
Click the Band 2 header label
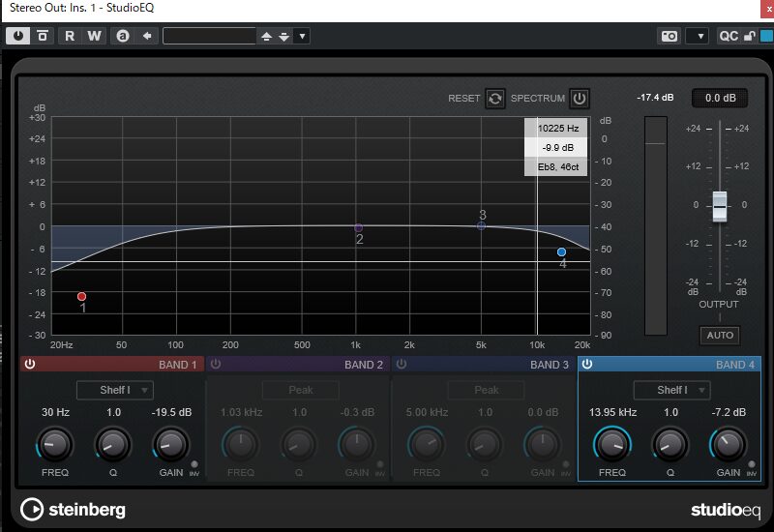(364, 365)
